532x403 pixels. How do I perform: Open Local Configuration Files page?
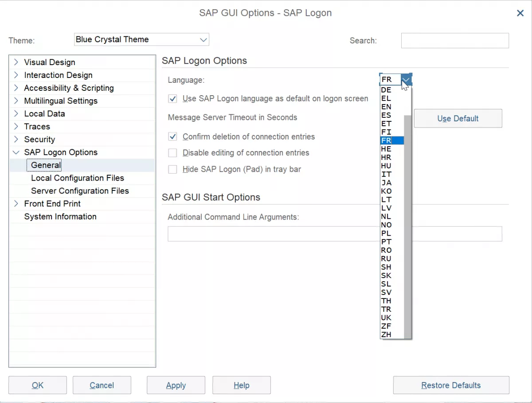click(x=78, y=178)
